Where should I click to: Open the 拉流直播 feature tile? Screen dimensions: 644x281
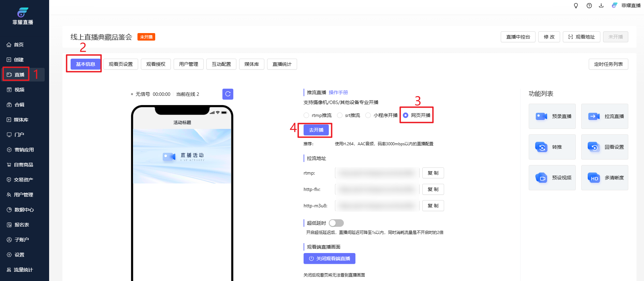coord(604,116)
